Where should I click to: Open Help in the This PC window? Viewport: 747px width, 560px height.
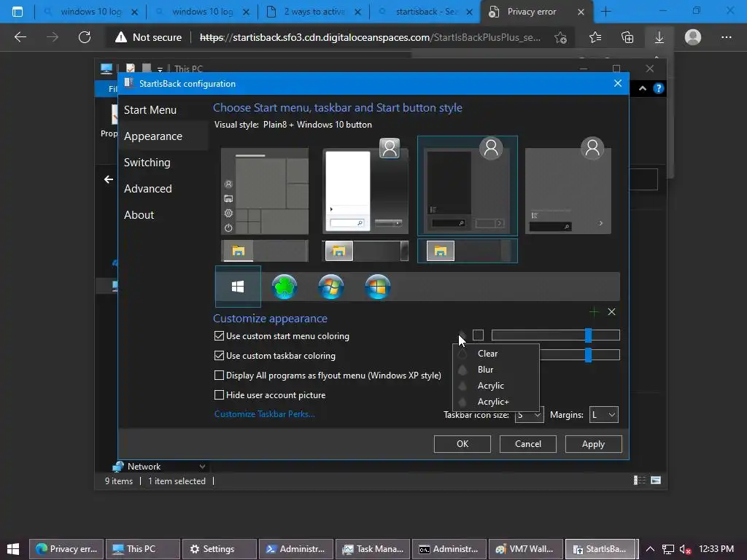pos(659,88)
